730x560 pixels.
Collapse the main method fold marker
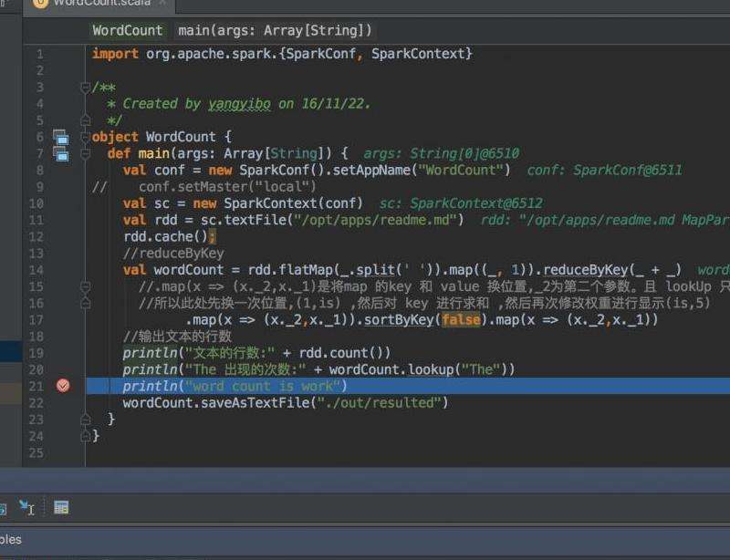(86, 153)
